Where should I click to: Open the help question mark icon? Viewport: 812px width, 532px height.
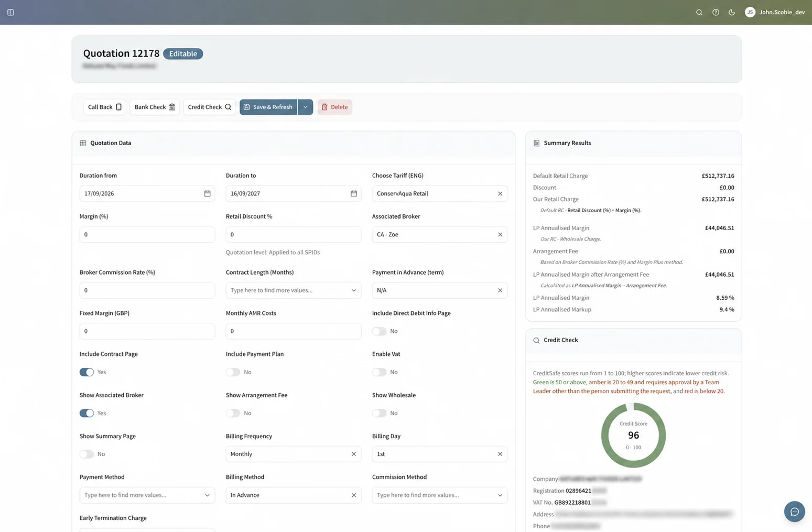(x=716, y=12)
